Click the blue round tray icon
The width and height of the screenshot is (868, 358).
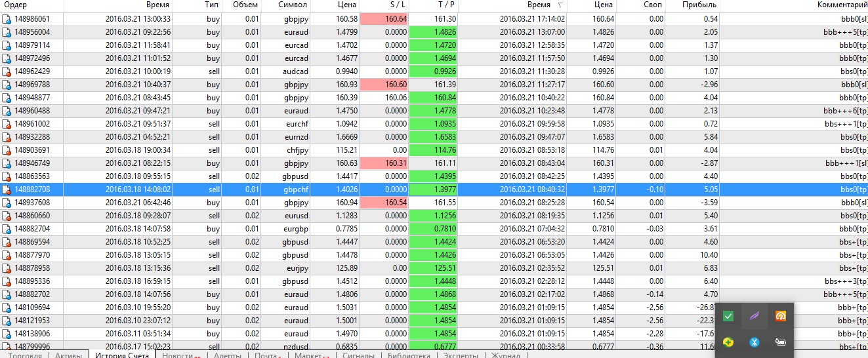point(754,342)
